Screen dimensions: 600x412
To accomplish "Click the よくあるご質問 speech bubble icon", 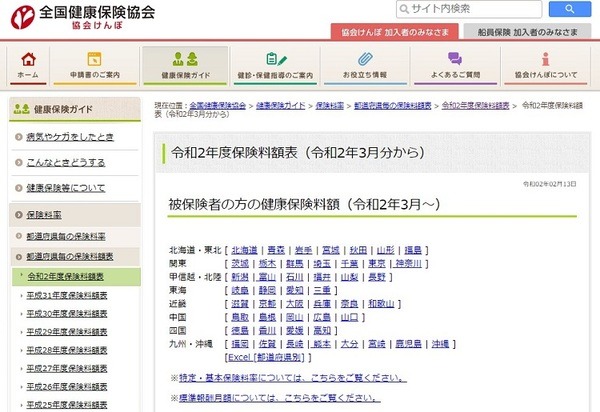I will click(455, 59).
